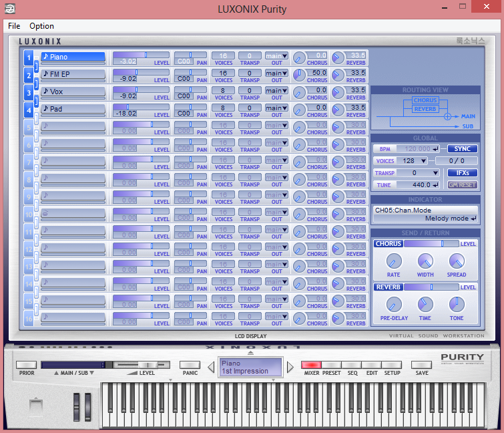
Task: Click the FM EP channel TRANSP field
Action: pos(250,73)
